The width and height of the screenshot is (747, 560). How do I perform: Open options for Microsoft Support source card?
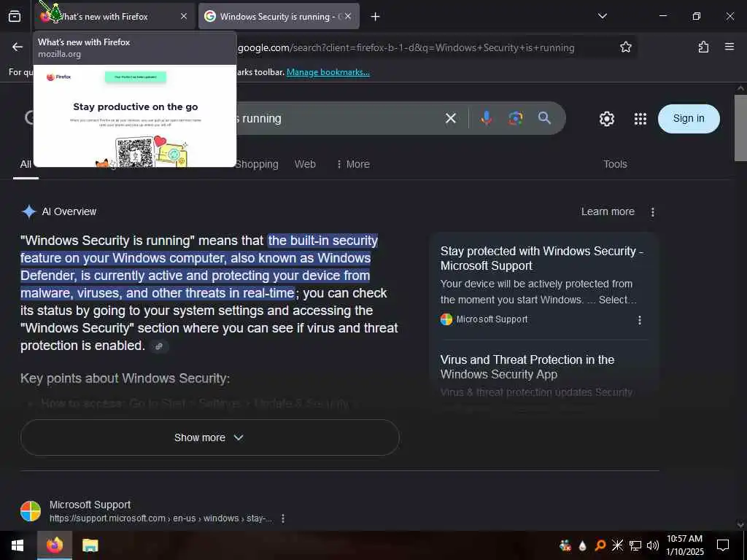pos(639,320)
